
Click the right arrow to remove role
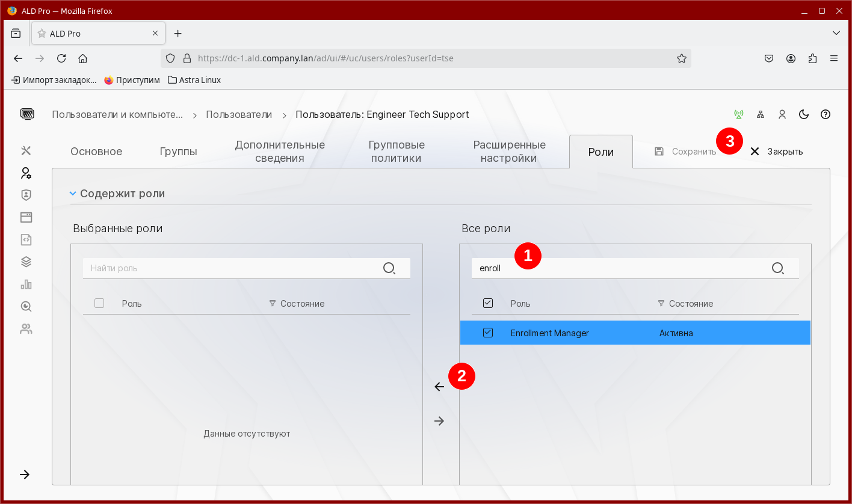tap(439, 421)
